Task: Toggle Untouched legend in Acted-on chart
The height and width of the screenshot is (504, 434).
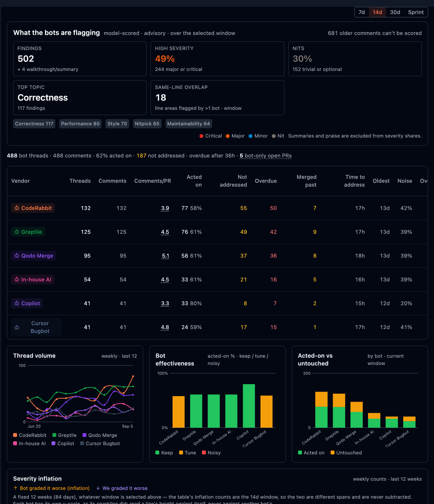Action: coord(346,453)
